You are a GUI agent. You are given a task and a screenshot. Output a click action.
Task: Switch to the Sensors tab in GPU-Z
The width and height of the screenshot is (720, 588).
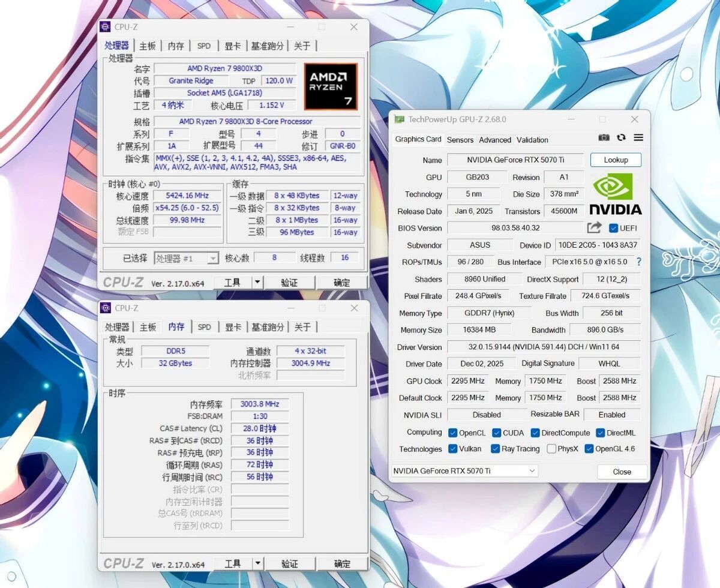[x=460, y=140]
